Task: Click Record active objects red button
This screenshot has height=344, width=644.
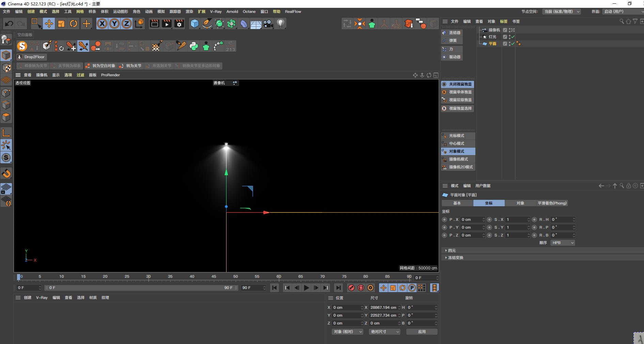Action: pos(351,288)
